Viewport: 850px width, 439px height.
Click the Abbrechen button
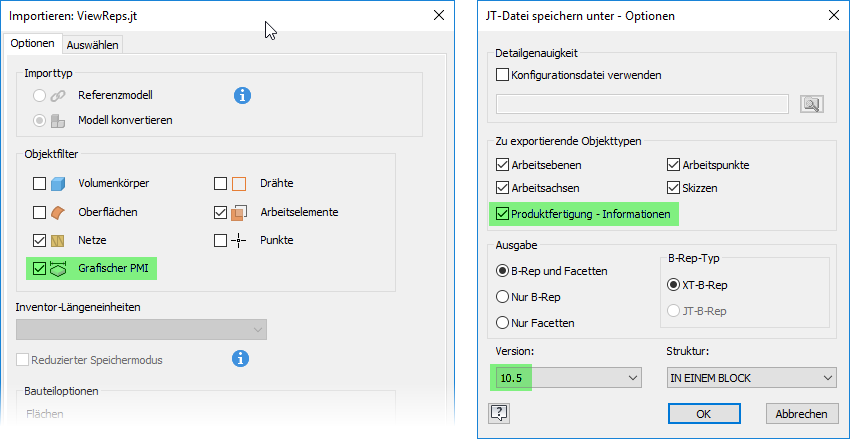[x=801, y=413]
